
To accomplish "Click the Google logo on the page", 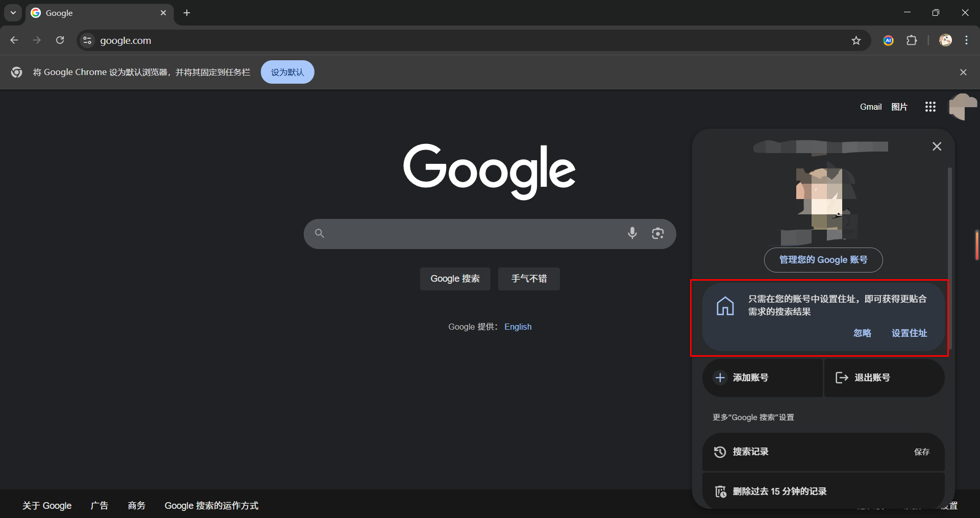I will coord(489,171).
